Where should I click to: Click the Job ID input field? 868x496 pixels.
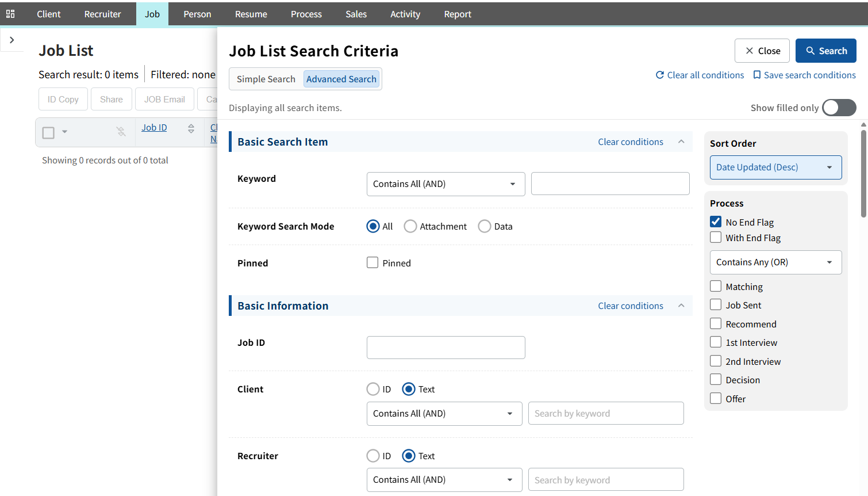445,348
